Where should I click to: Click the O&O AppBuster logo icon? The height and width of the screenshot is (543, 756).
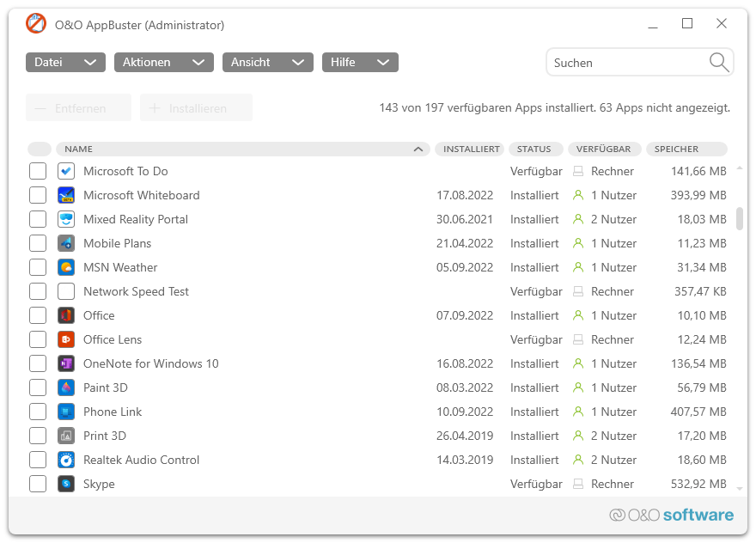click(x=36, y=24)
